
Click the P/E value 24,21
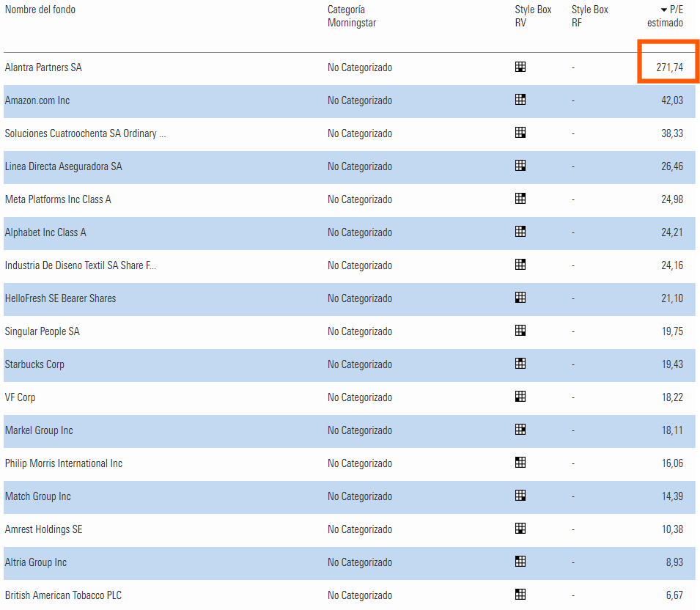click(x=672, y=232)
